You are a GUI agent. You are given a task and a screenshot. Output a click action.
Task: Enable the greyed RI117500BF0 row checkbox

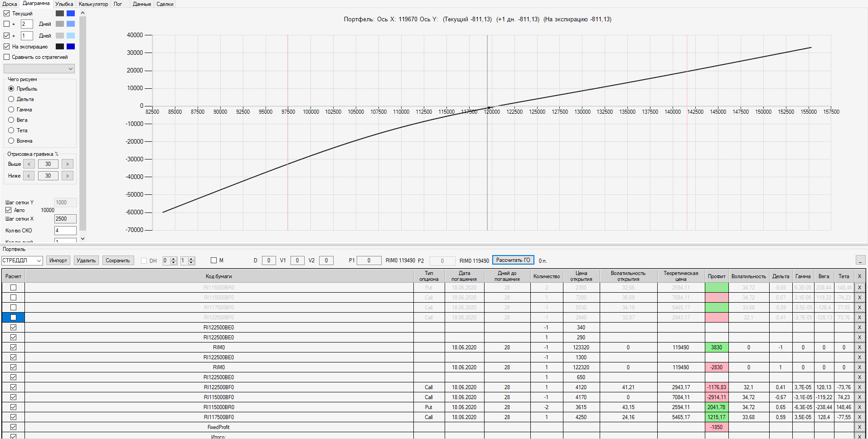click(x=14, y=308)
